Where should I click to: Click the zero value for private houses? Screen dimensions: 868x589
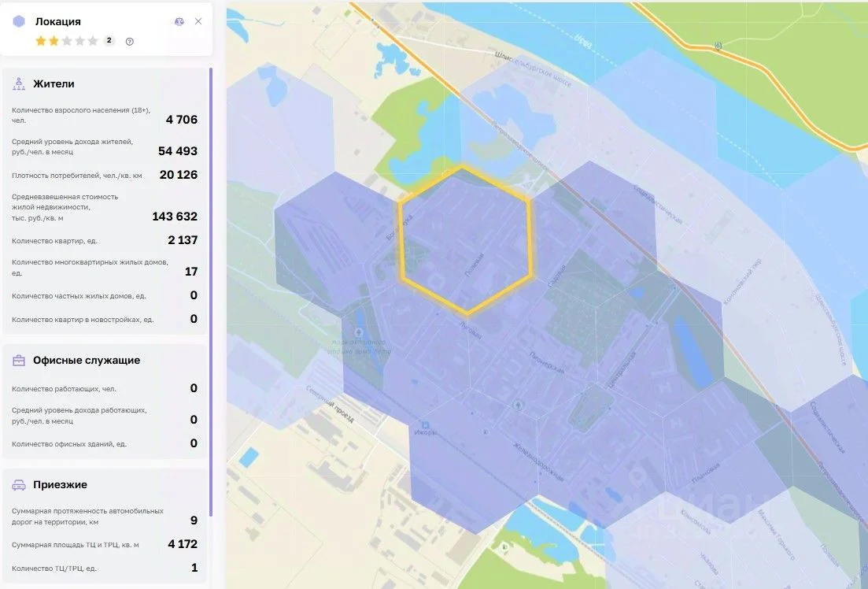coord(194,295)
